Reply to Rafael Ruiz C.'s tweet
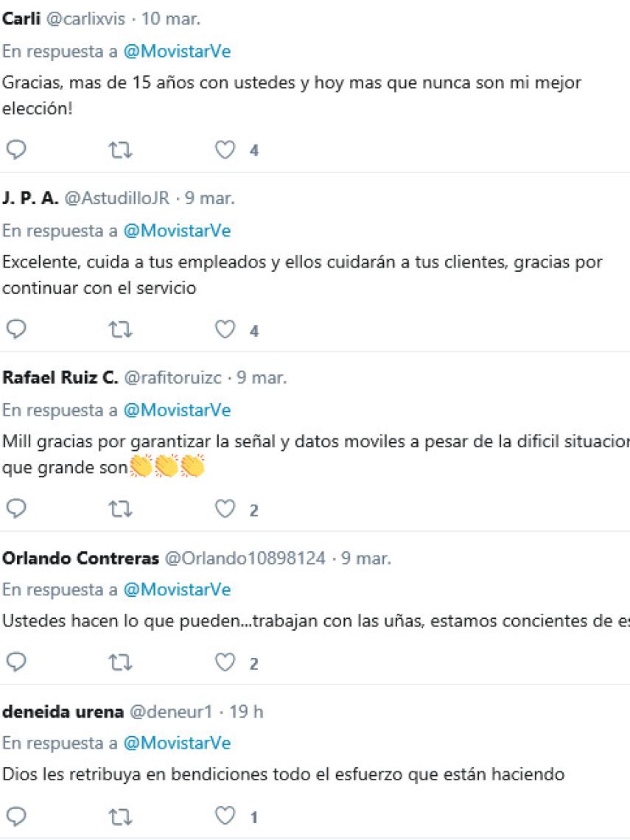 tap(16, 509)
